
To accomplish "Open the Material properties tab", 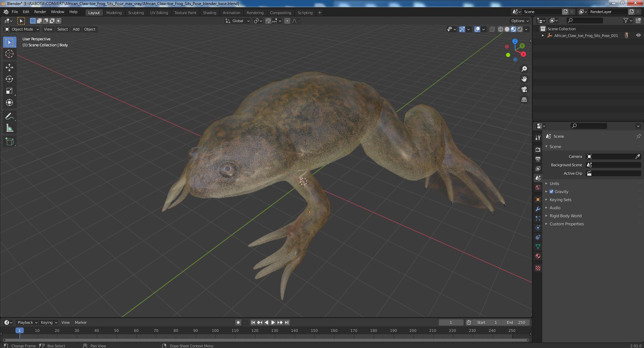I will (x=538, y=256).
